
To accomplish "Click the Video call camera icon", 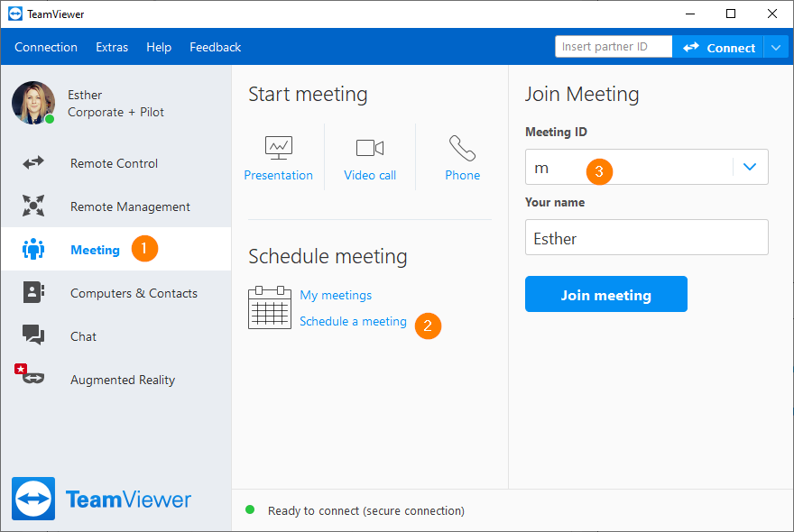I will (x=370, y=148).
